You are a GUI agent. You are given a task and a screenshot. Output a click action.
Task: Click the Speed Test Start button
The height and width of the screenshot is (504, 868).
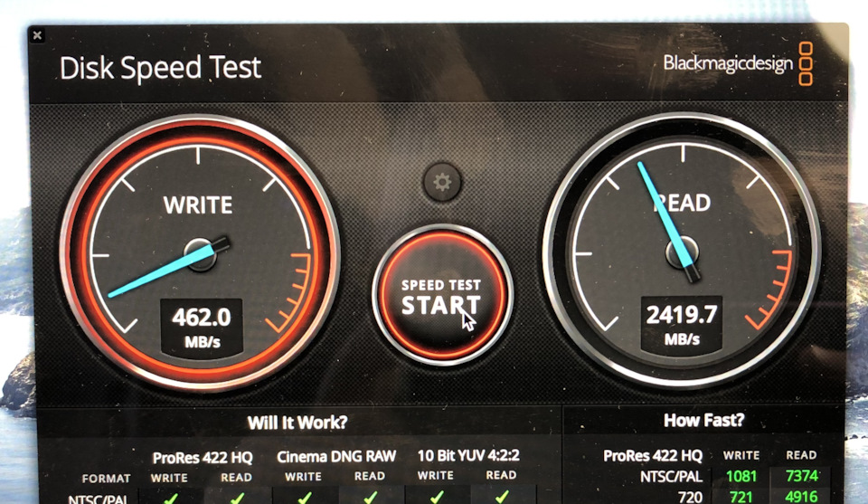click(442, 295)
